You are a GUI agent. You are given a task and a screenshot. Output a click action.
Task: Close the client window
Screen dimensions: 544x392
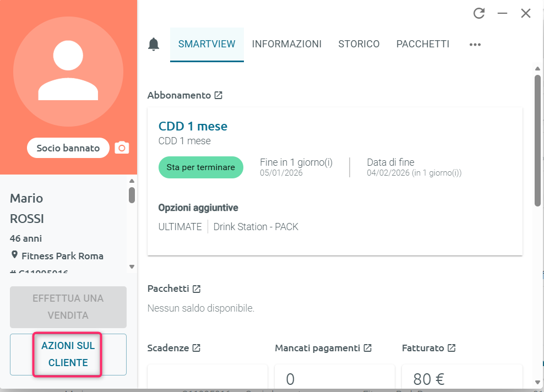526,14
